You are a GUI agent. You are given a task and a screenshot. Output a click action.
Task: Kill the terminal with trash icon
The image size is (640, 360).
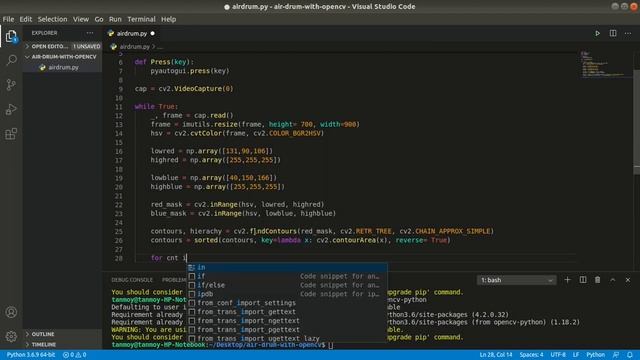click(x=598, y=280)
